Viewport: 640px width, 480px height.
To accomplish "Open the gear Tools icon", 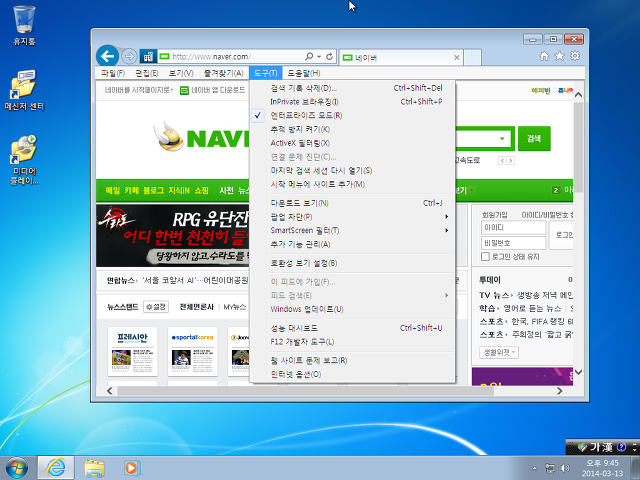I will coord(575,56).
